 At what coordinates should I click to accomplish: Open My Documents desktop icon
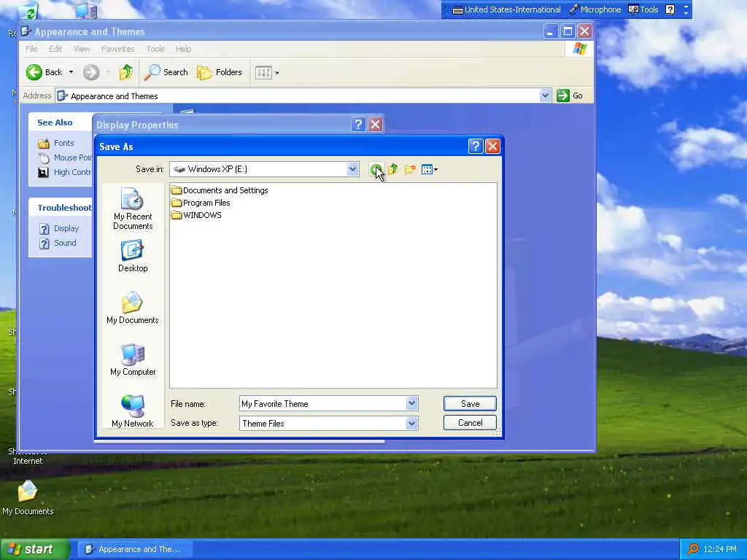tap(28, 497)
